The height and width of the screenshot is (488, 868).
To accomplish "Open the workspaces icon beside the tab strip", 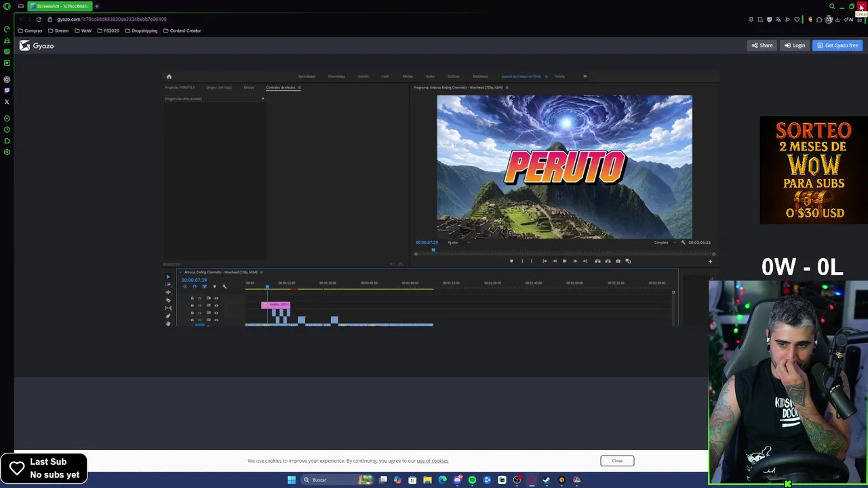I will point(21,6).
